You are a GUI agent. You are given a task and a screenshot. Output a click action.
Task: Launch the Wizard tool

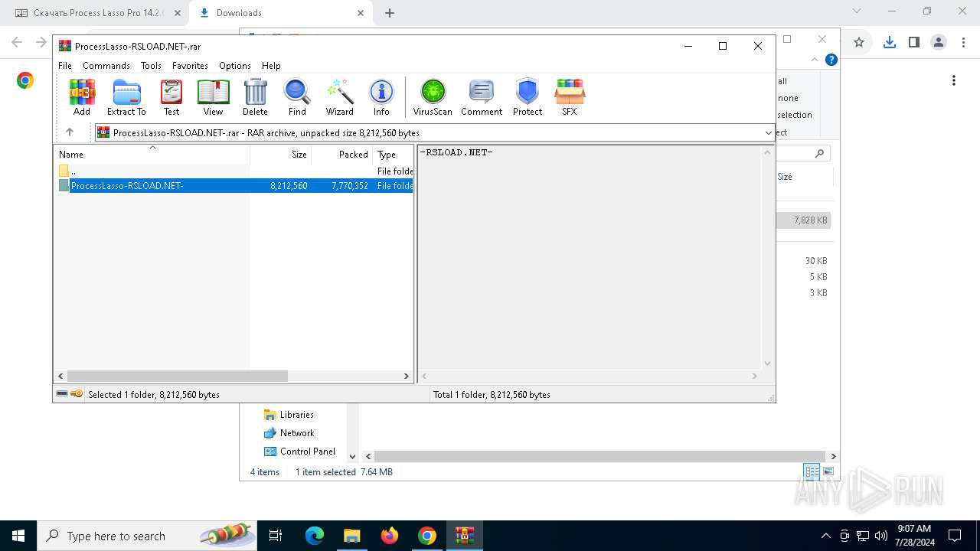[x=339, y=97]
